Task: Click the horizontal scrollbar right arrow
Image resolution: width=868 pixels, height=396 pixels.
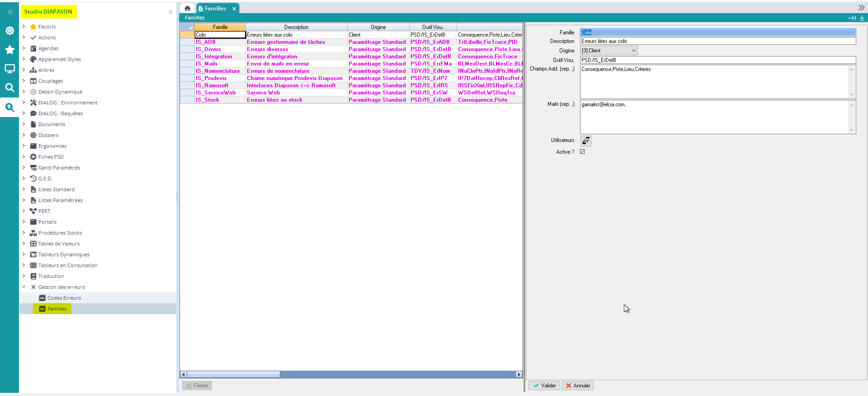Action: [x=519, y=374]
